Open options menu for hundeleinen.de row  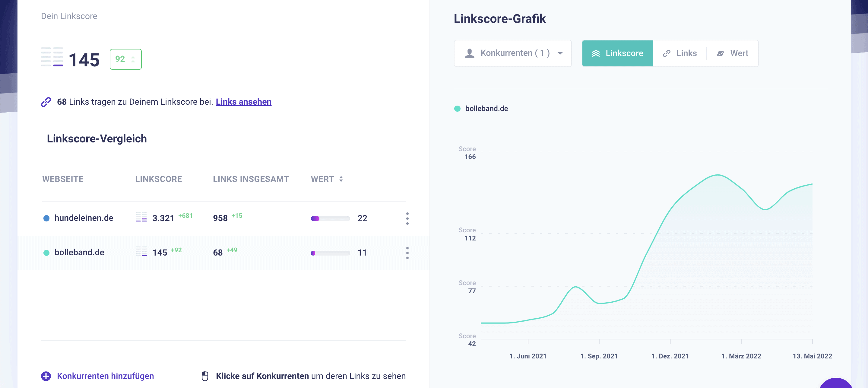[x=407, y=218]
